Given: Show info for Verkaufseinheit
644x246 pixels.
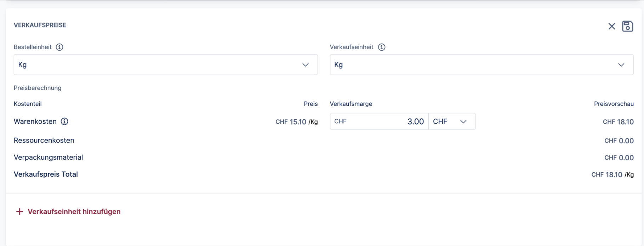Looking at the screenshot, I should pos(381,47).
